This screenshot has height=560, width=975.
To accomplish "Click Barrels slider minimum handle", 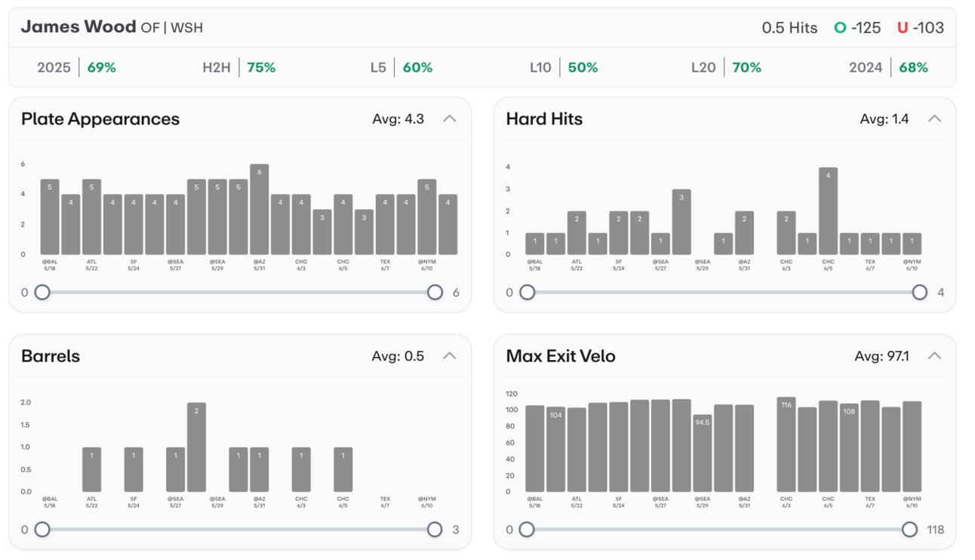I will point(42,530).
